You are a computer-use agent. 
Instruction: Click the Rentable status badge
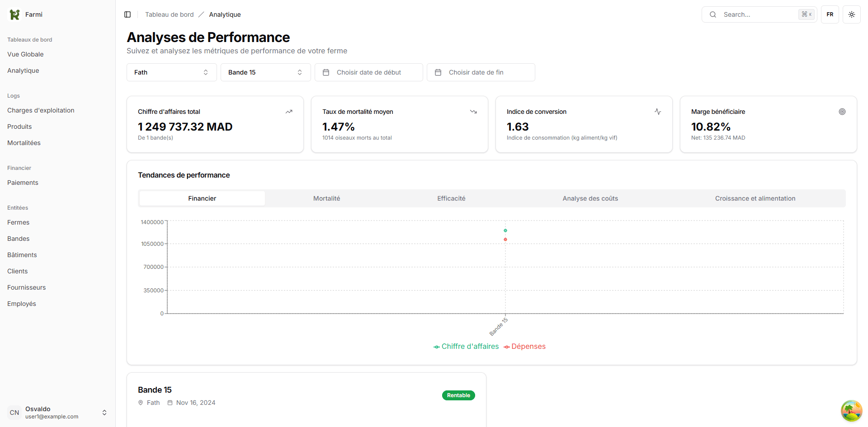click(458, 395)
